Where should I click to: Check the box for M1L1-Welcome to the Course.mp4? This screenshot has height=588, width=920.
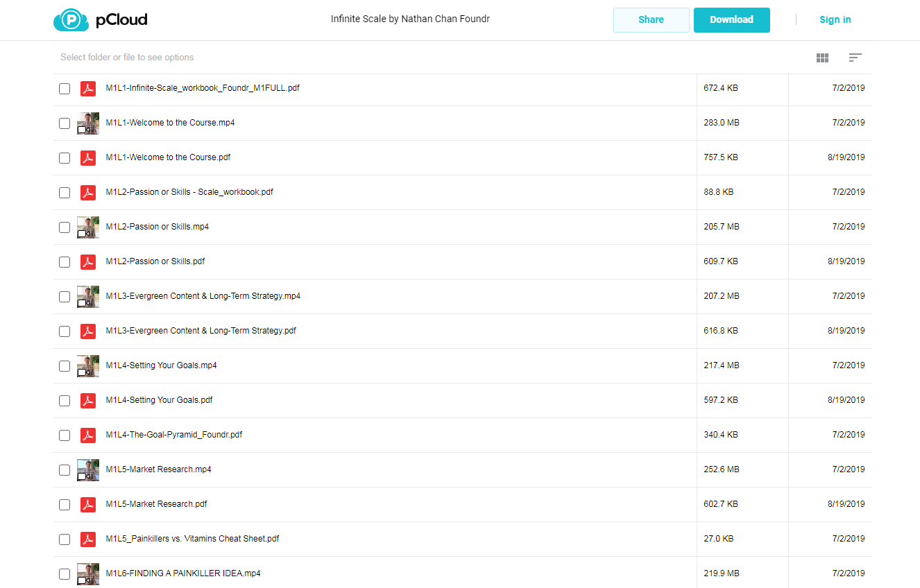65,123
